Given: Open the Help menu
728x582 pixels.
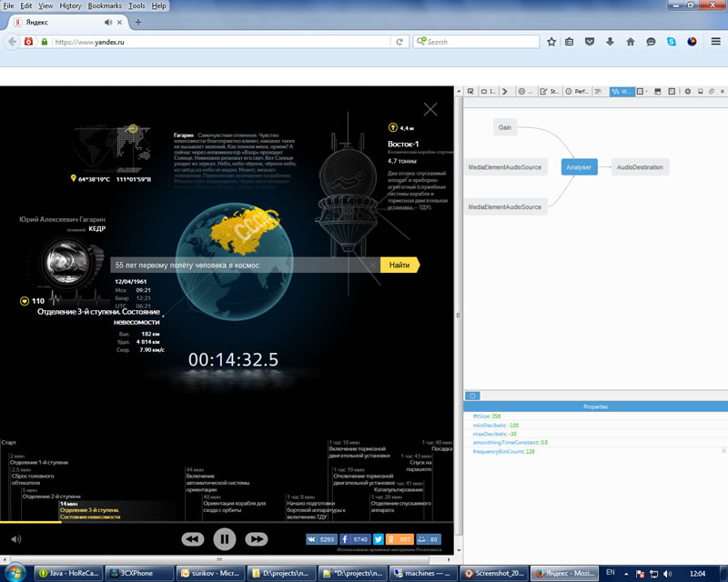Looking at the screenshot, I should pos(158,5).
